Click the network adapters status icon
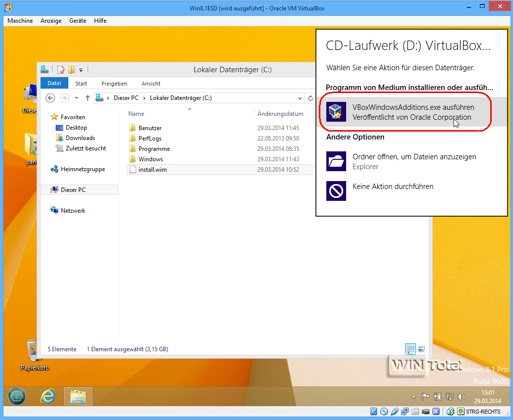The width and height of the screenshot is (513, 420). pyautogui.click(x=405, y=412)
